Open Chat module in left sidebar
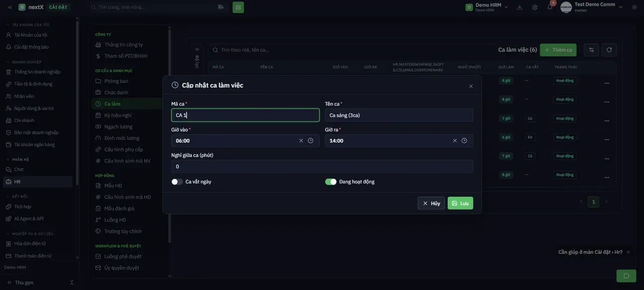This screenshot has width=644, height=290. tap(19, 169)
